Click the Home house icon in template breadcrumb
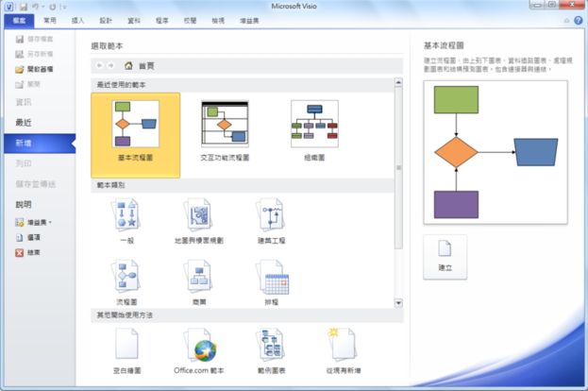Viewport: 588px width, 391px height. tap(128, 66)
